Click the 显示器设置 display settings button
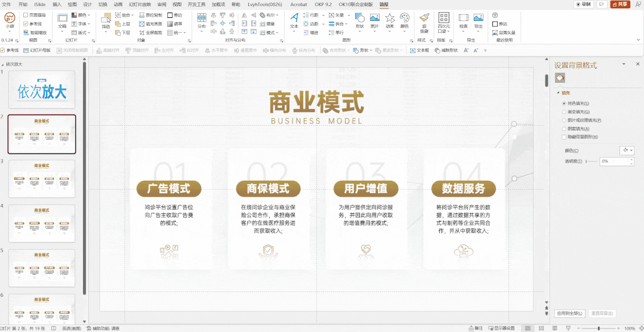 501,328
